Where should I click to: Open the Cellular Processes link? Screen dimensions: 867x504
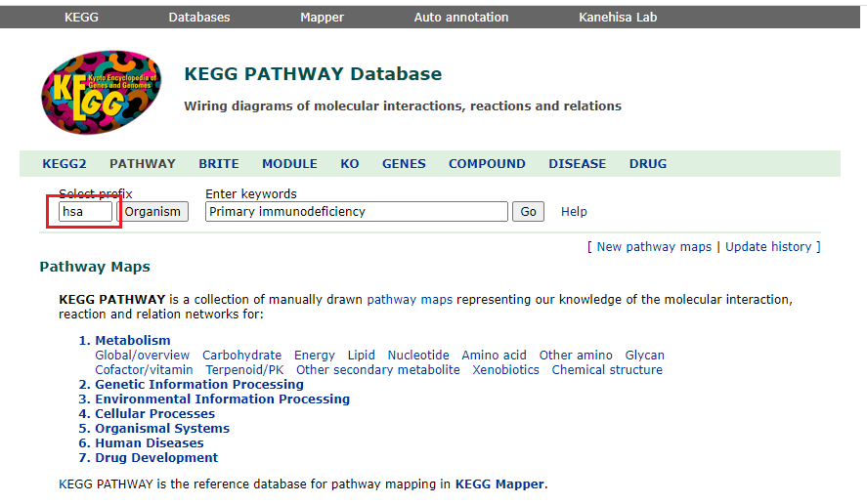[154, 414]
